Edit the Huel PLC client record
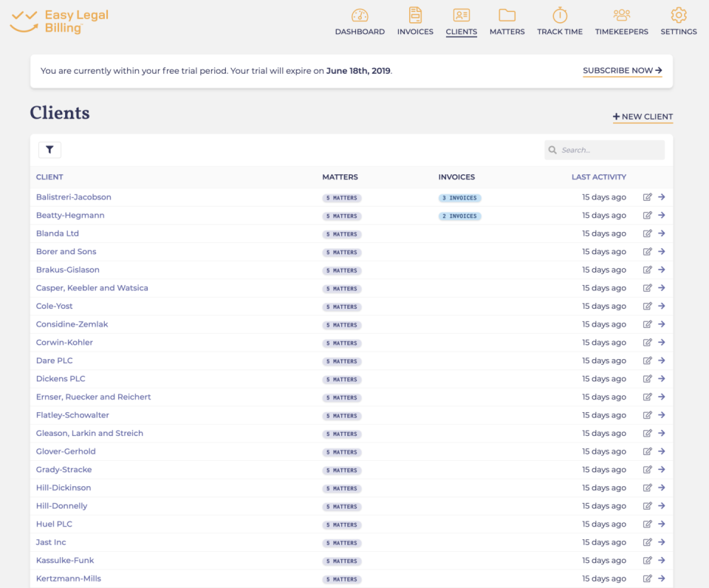The height and width of the screenshot is (588, 709). coord(648,524)
